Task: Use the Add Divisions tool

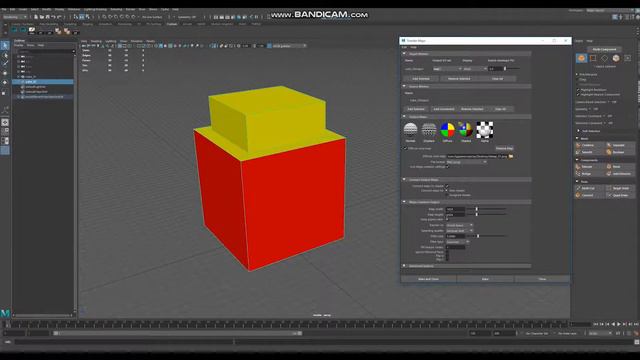Action: coord(620,173)
